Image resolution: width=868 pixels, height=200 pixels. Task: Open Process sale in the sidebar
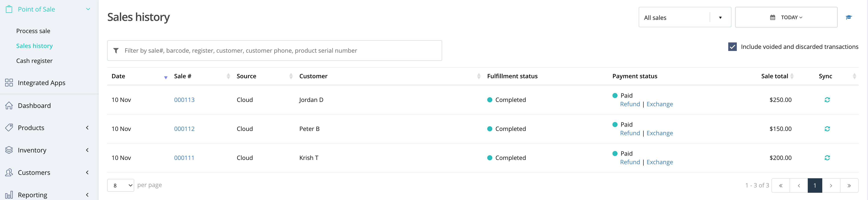[33, 31]
